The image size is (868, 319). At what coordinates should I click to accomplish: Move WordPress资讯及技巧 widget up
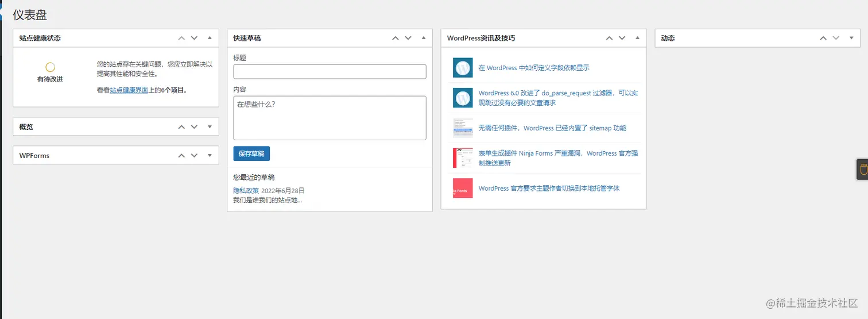[610, 38]
